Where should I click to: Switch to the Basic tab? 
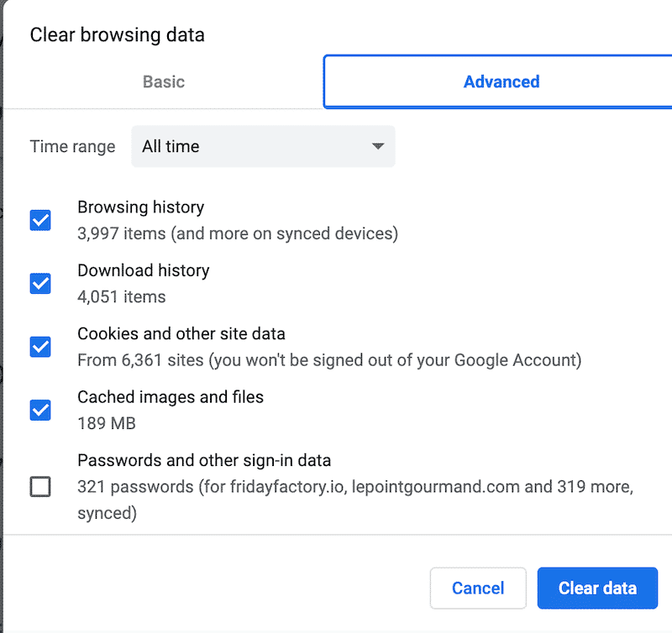[x=163, y=81]
